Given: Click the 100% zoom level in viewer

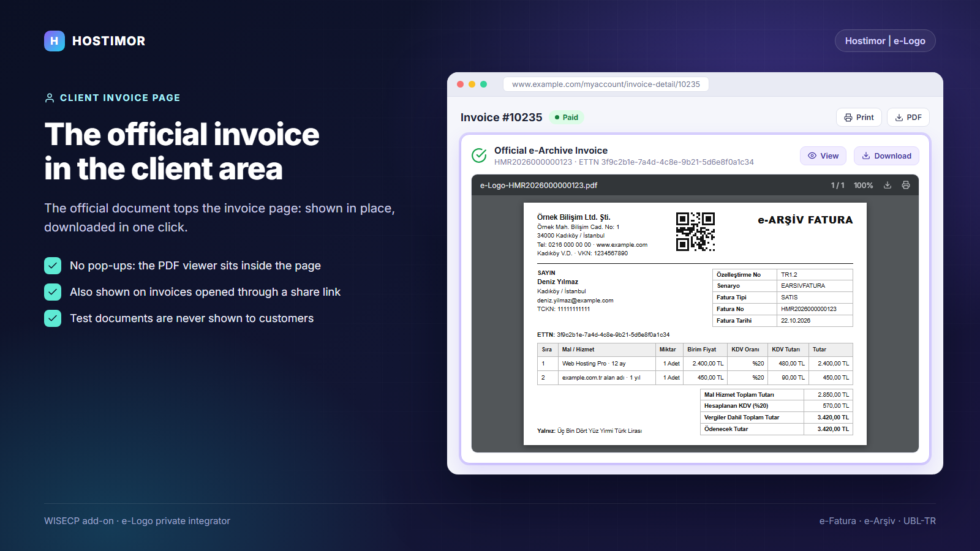Looking at the screenshot, I should (864, 186).
